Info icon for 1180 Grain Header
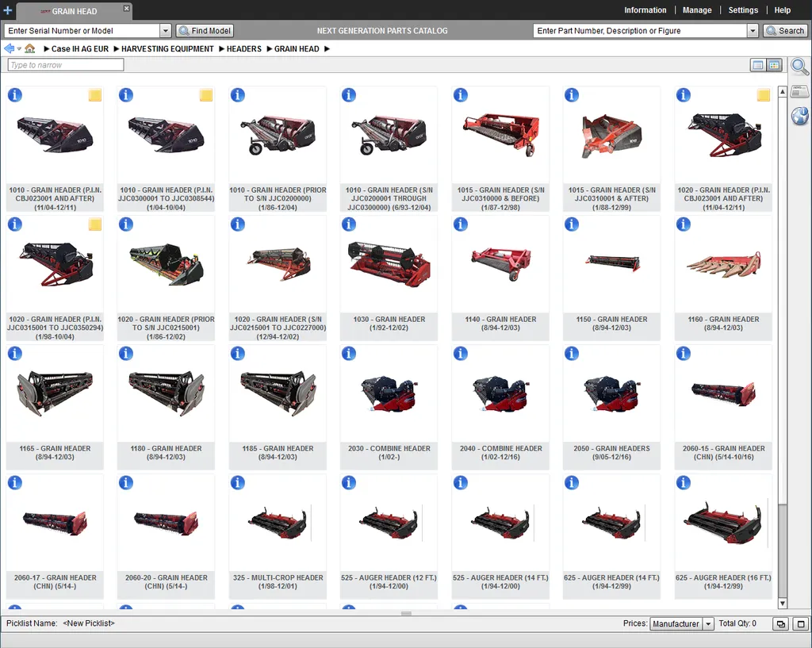The height and width of the screenshot is (648, 812). [x=126, y=354]
